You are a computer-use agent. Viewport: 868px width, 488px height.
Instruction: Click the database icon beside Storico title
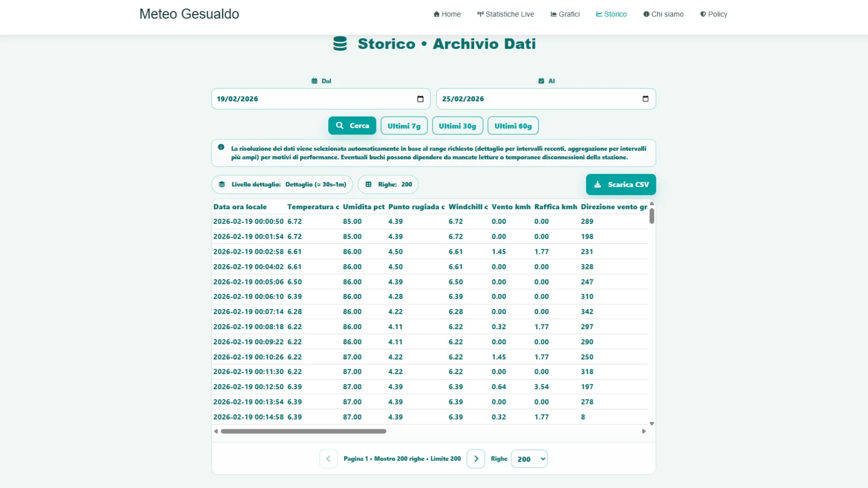(x=340, y=43)
